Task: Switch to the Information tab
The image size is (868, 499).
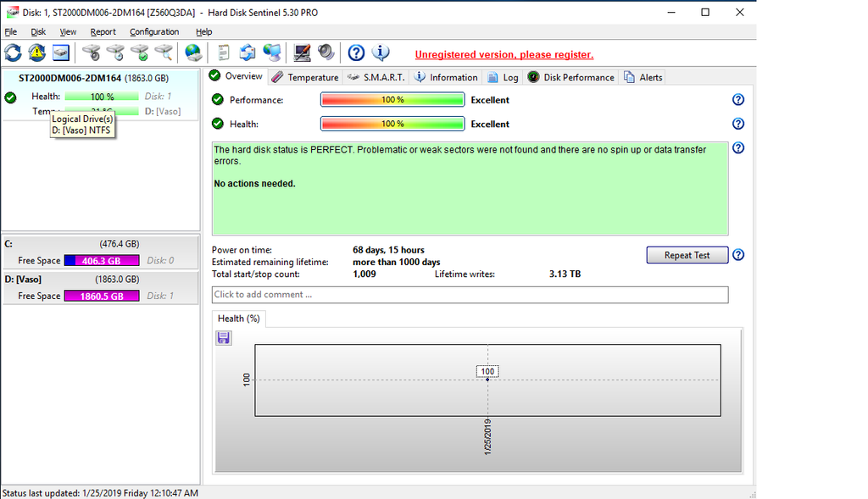Action: (446, 77)
